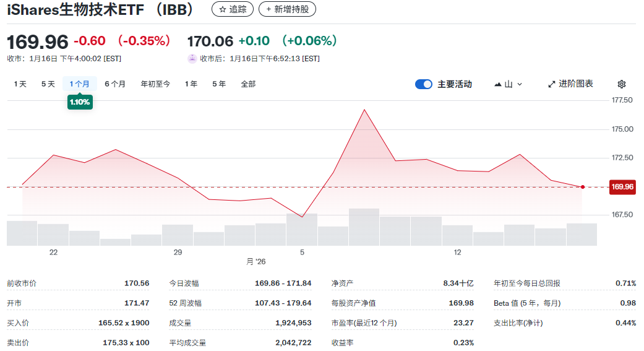Screen dimensions: 644x351
Task: Click the 177.50 y-axis label
Action: click(622, 100)
